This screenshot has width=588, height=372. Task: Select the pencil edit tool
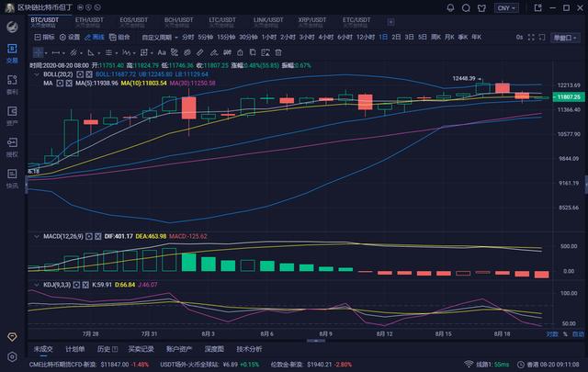click(200, 52)
